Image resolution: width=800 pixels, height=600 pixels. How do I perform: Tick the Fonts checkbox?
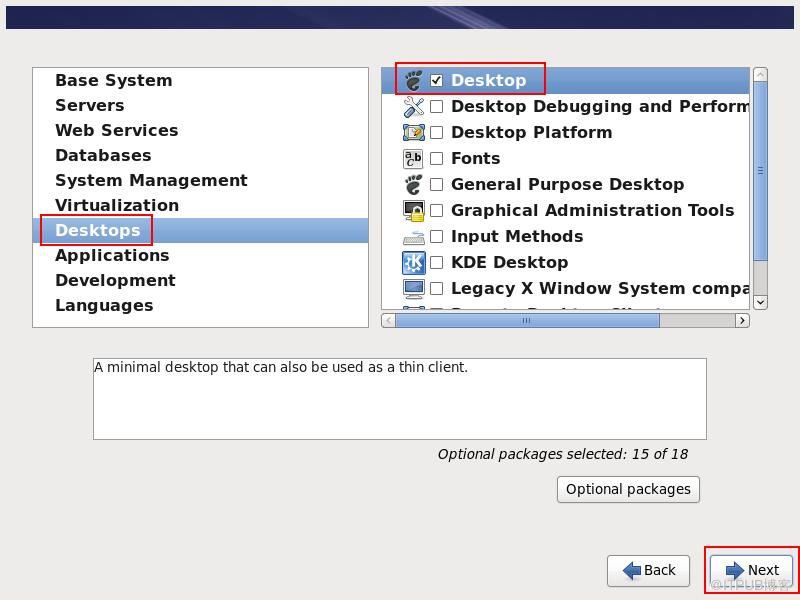[x=436, y=158]
